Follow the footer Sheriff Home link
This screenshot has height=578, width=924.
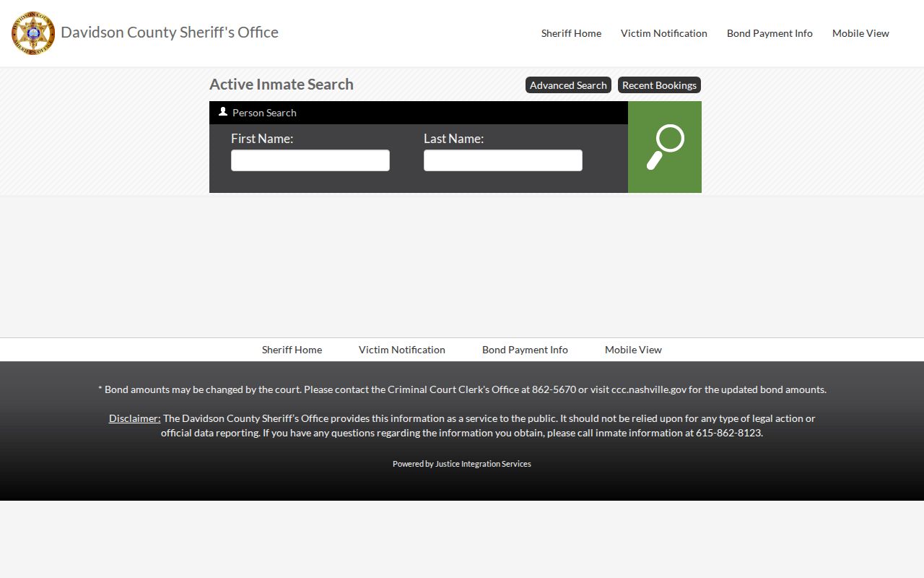(x=292, y=350)
